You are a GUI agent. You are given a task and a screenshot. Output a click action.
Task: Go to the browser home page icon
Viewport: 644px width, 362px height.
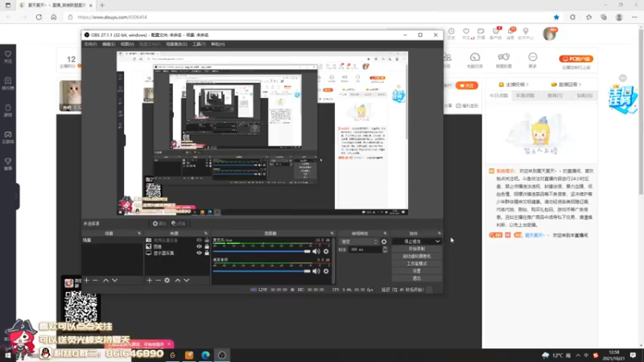click(54, 17)
